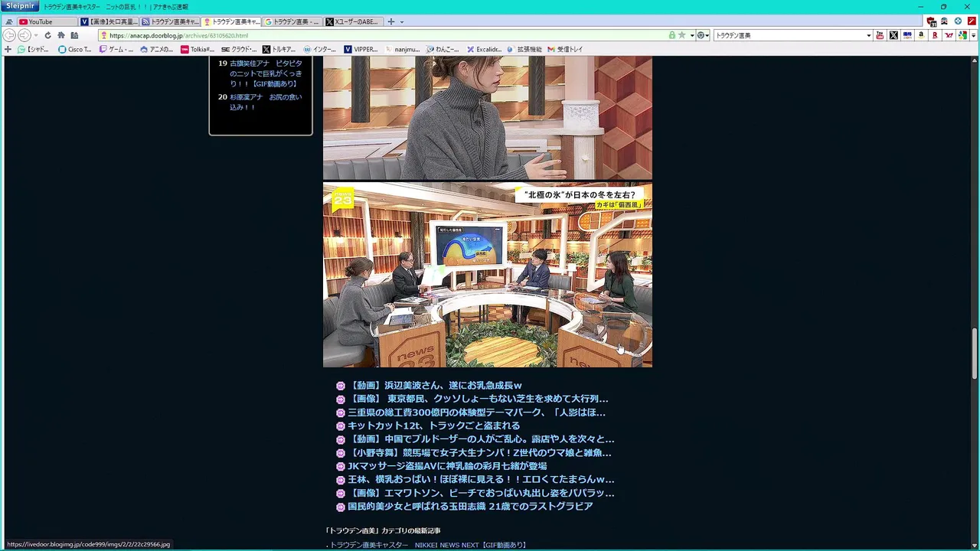
Task: Switch to the XユーザーのABE... tab
Action: click(352, 21)
